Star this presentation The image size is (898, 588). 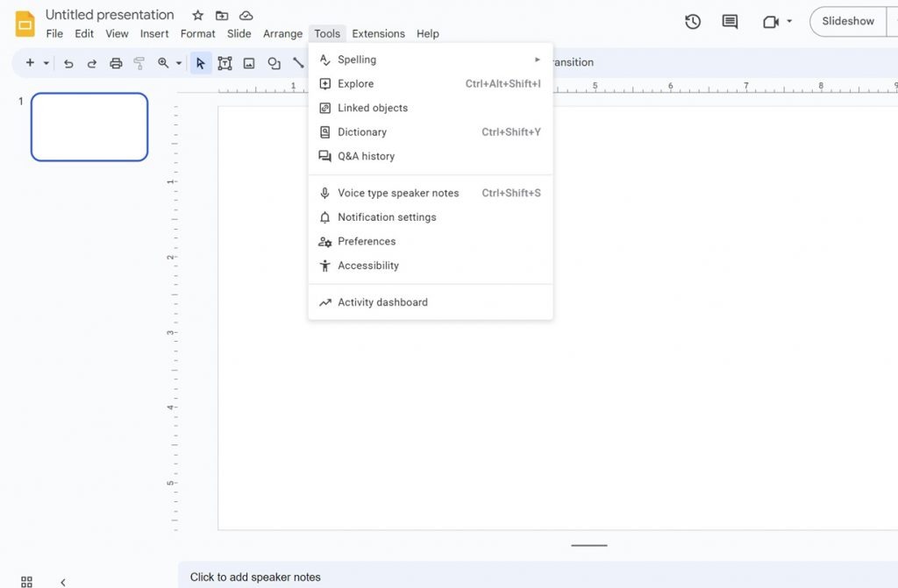[197, 15]
